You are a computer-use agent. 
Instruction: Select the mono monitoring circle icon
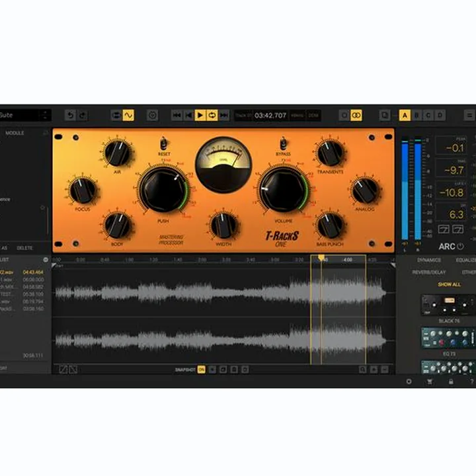tap(344, 115)
